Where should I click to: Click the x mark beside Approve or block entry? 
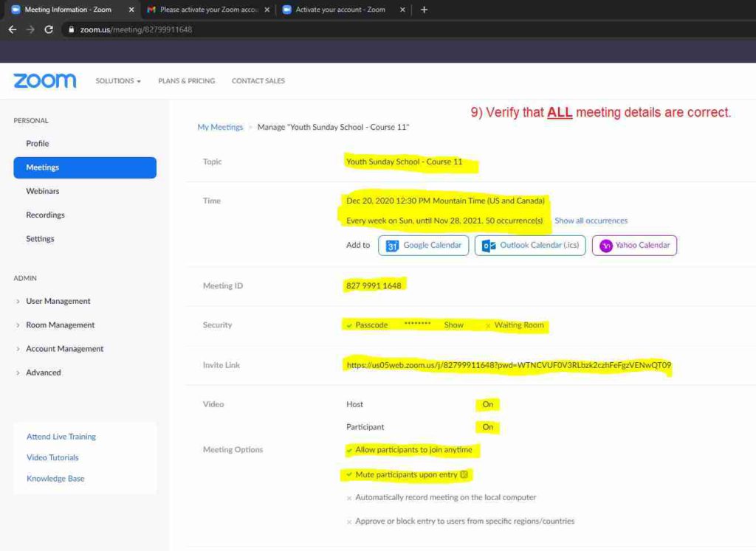tap(349, 521)
